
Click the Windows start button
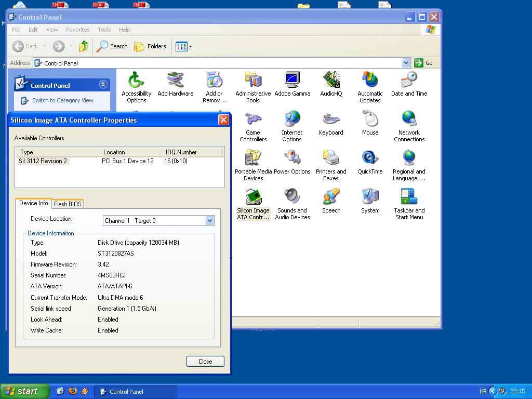[24, 391]
